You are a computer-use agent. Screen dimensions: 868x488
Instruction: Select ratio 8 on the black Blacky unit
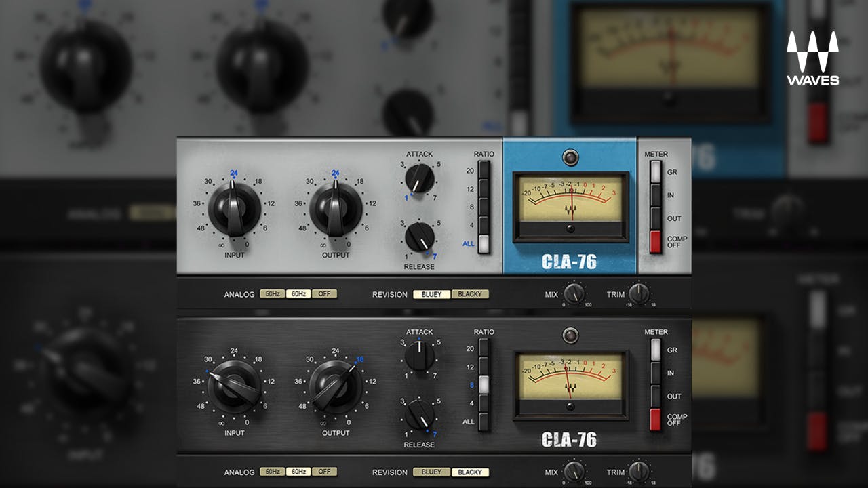(x=484, y=384)
